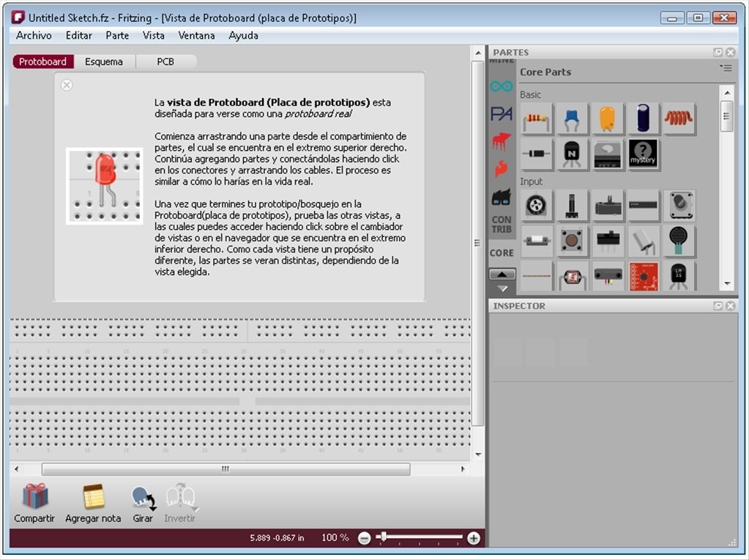Click parts list scrollbar down arrow
Screen dimensions: 749x560
tap(727, 283)
